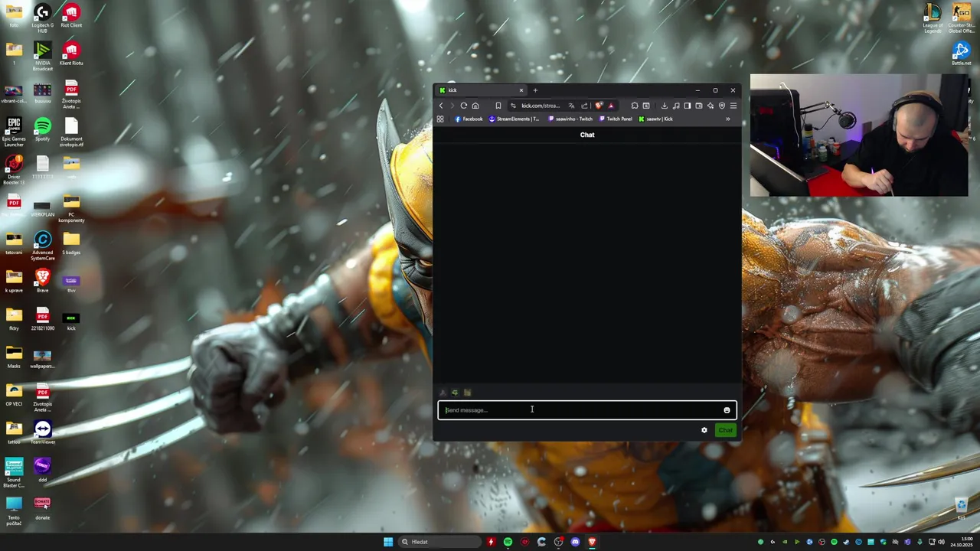Select the PC komponenty folder
This screenshot has width=980, height=551.
pos(71,207)
